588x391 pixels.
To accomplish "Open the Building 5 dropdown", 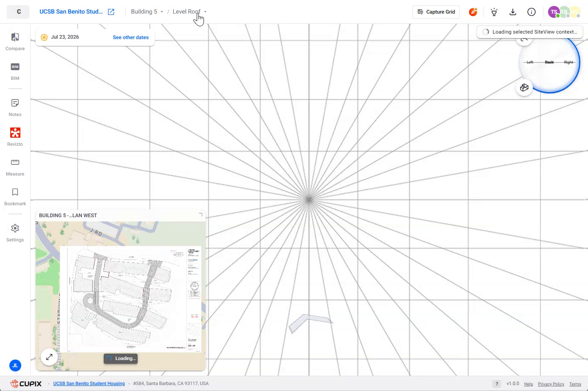I will (x=147, y=12).
